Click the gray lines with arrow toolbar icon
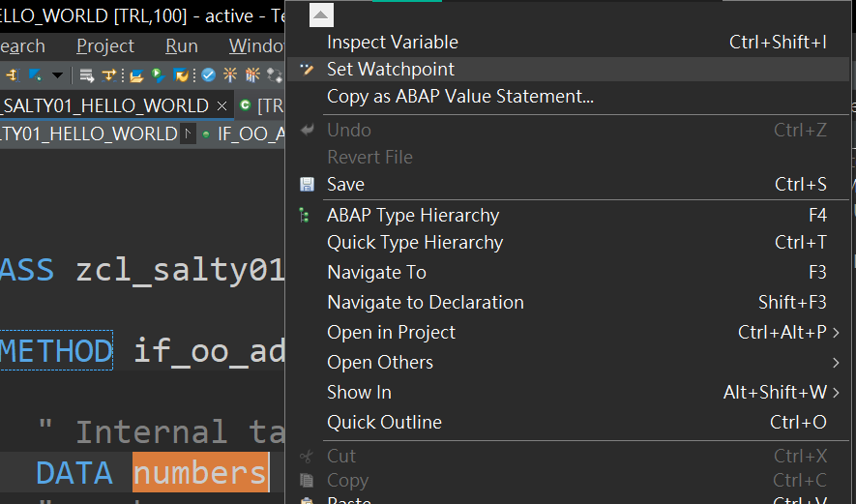Viewport: 856px width, 504px height. pos(87,74)
